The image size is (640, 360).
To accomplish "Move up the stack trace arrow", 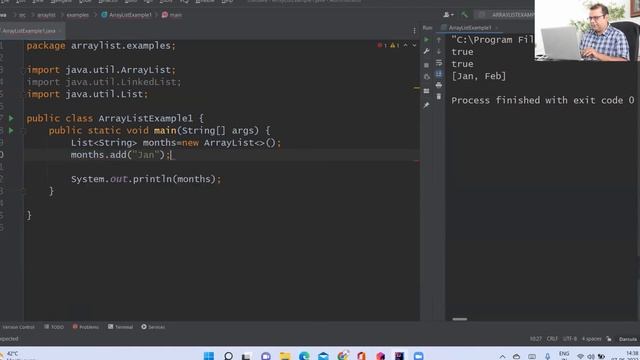I will pyautogui.click(x=439, y=40).
